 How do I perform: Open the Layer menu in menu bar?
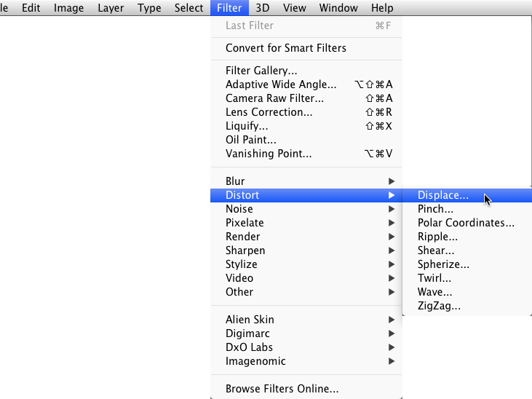110,8
